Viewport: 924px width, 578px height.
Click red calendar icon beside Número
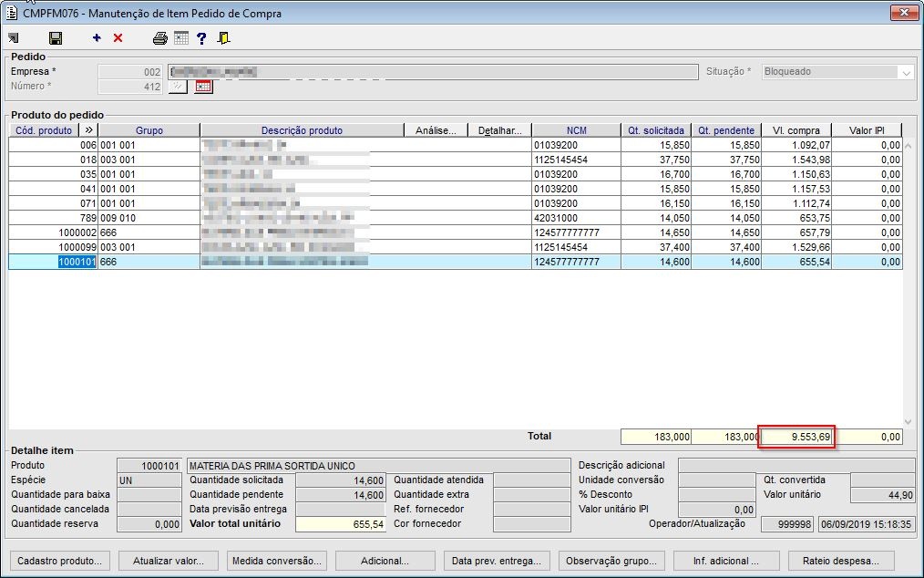coord(203,87)
